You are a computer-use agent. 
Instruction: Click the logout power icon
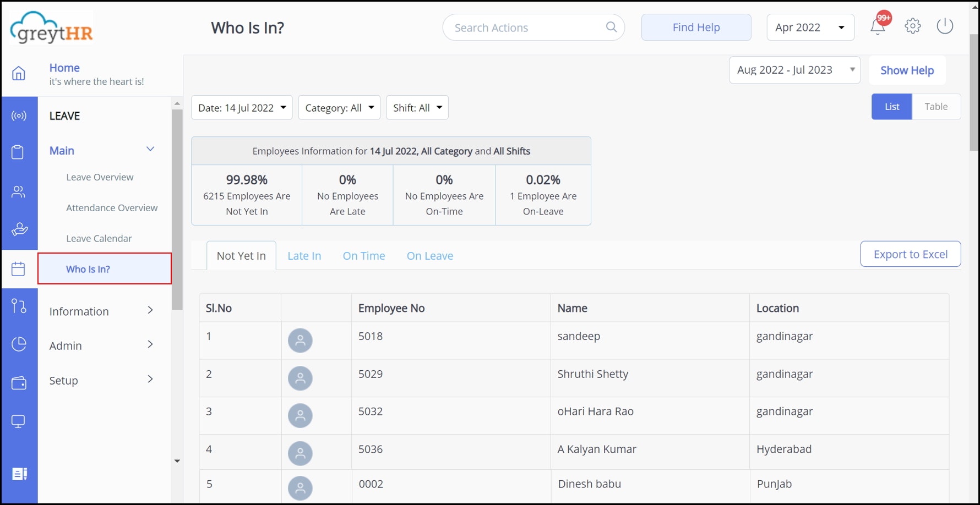click(945, 25)
